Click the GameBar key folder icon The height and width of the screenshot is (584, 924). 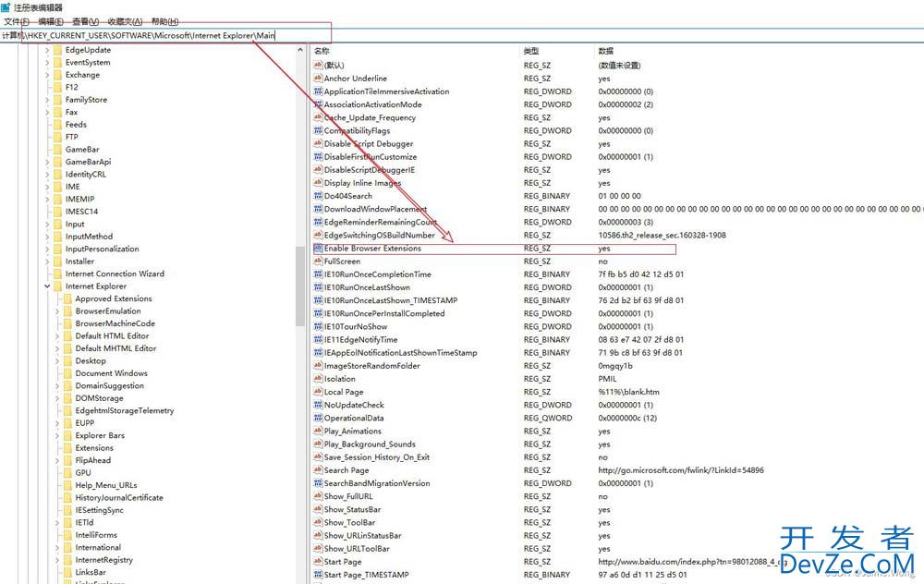tap(55, 150)
